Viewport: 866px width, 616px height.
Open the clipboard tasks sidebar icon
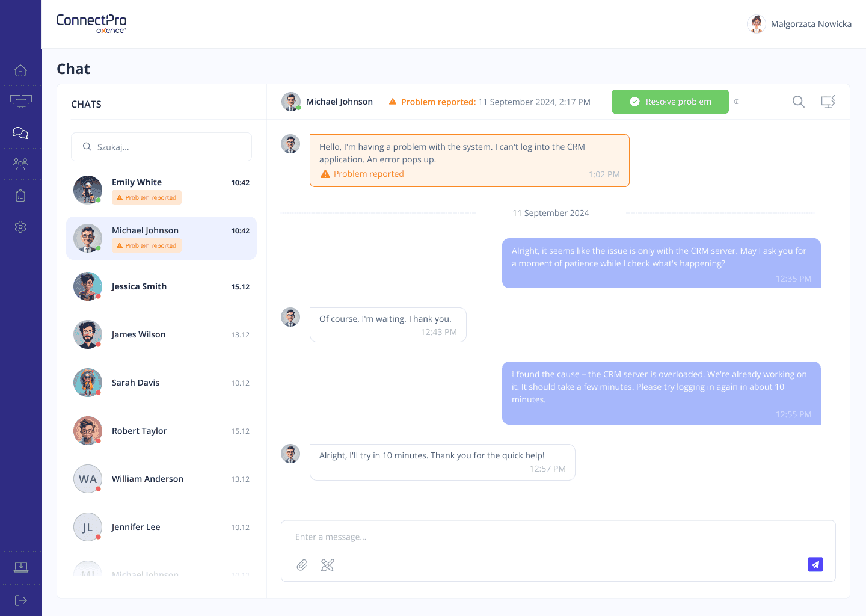(x=20, y=196)
